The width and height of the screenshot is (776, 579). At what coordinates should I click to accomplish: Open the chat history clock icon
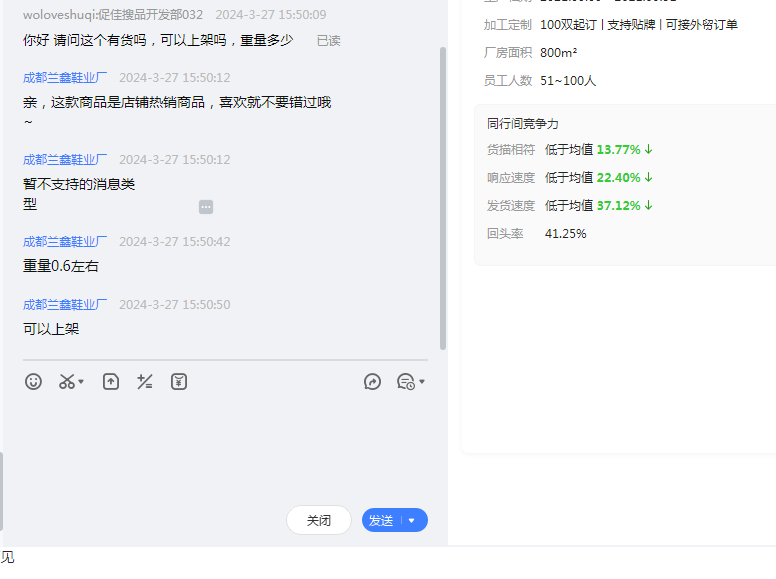[405, 382]
